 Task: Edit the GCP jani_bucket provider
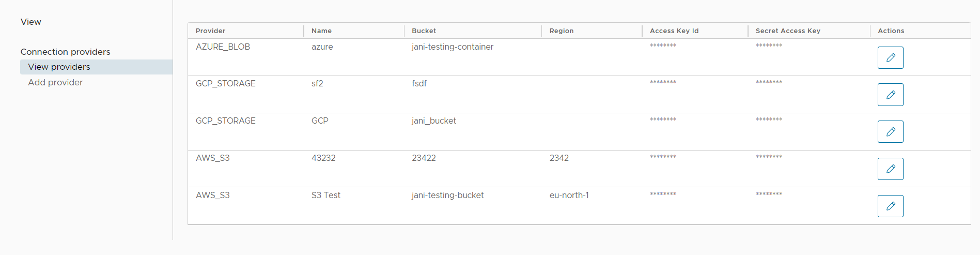(x=890, y=132)
